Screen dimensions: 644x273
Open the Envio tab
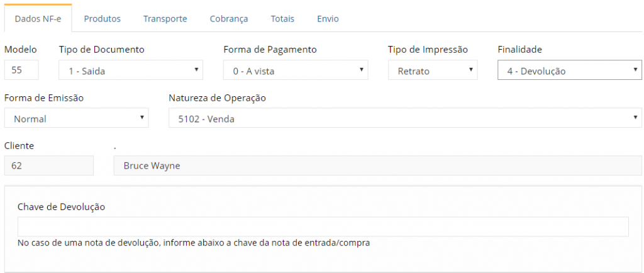pyautogui.click(x=328, y=19)
